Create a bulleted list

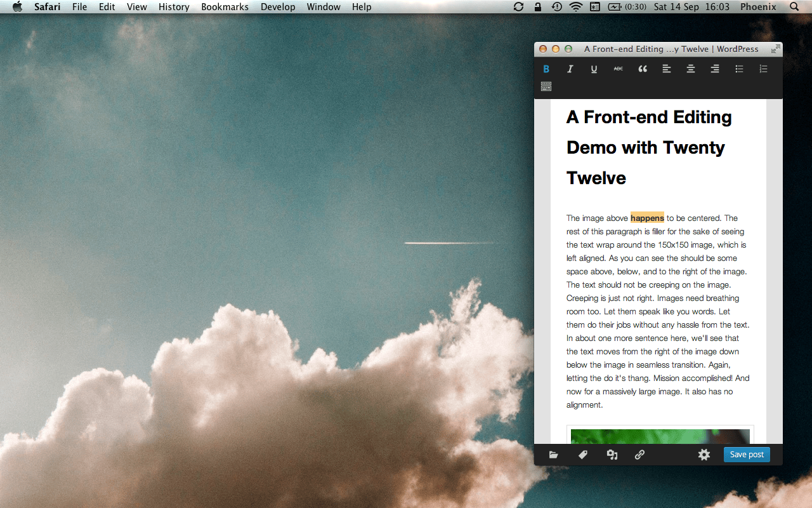coord(739,69)
